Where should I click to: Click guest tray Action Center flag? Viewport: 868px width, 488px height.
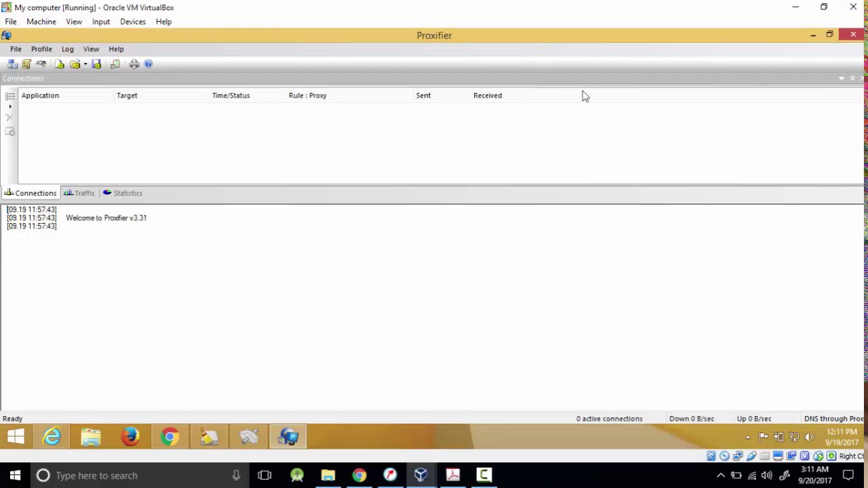764,437
